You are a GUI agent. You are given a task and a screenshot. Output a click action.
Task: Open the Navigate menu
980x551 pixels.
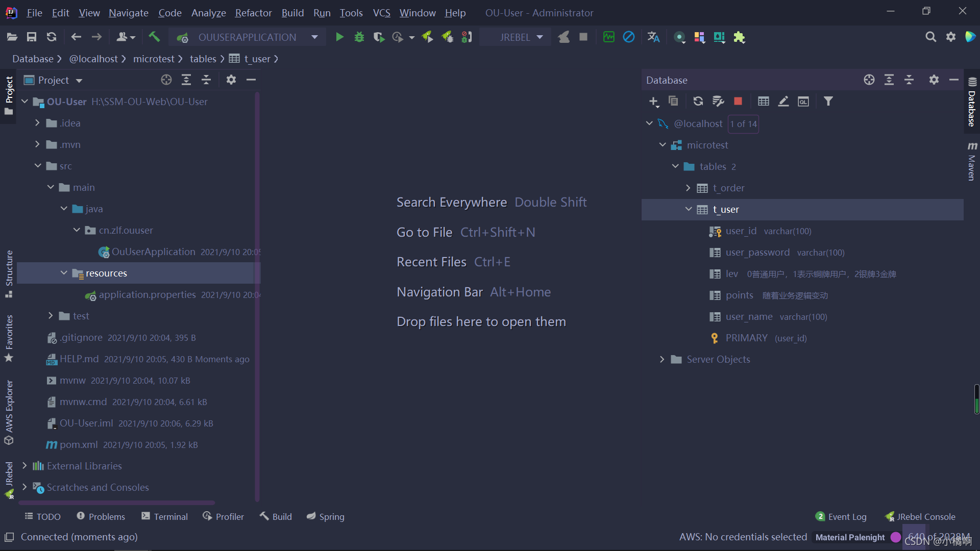pyautogui.click(x=129, y=12)
